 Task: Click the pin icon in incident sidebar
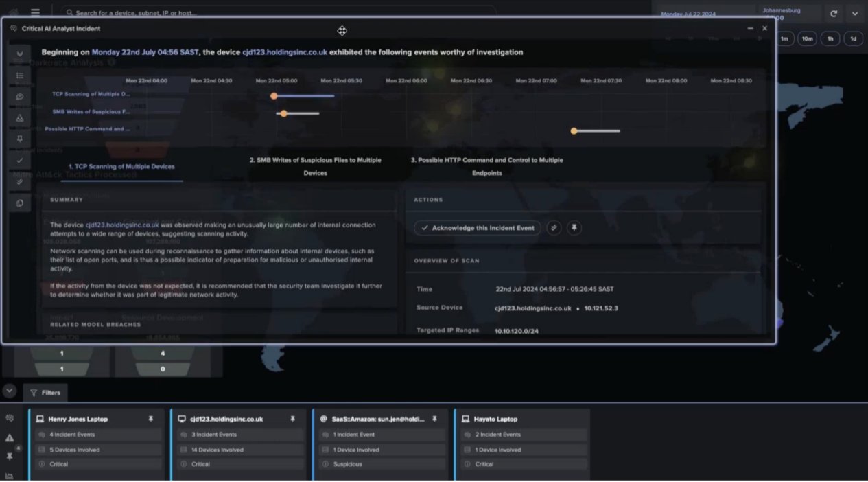point(20,139)
